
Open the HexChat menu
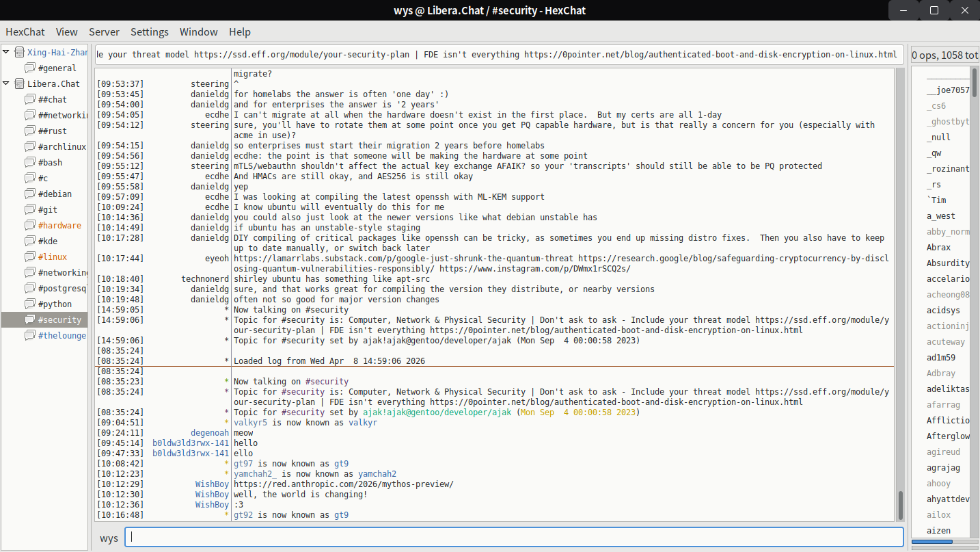(25, 31)
